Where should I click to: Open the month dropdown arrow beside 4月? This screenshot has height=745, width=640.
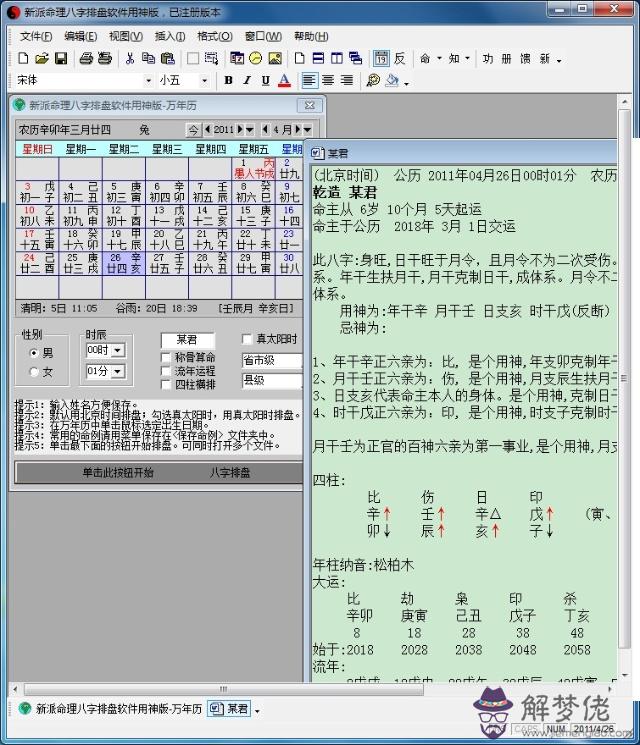pos(307,129)
